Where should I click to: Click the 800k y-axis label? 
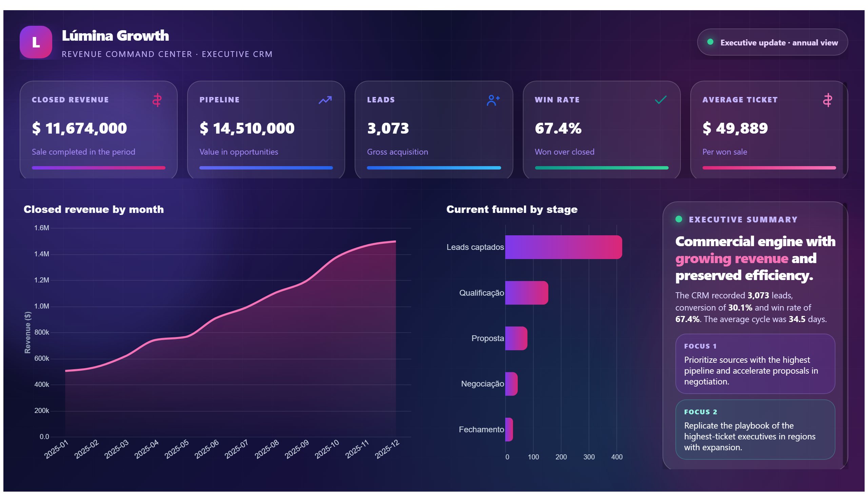point(41,332)
